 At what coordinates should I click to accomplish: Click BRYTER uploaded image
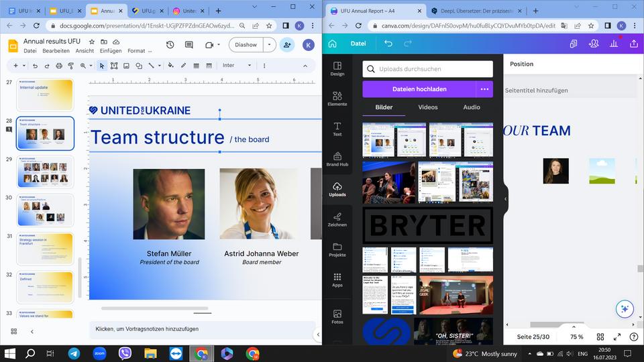click(x=427, y=225)
